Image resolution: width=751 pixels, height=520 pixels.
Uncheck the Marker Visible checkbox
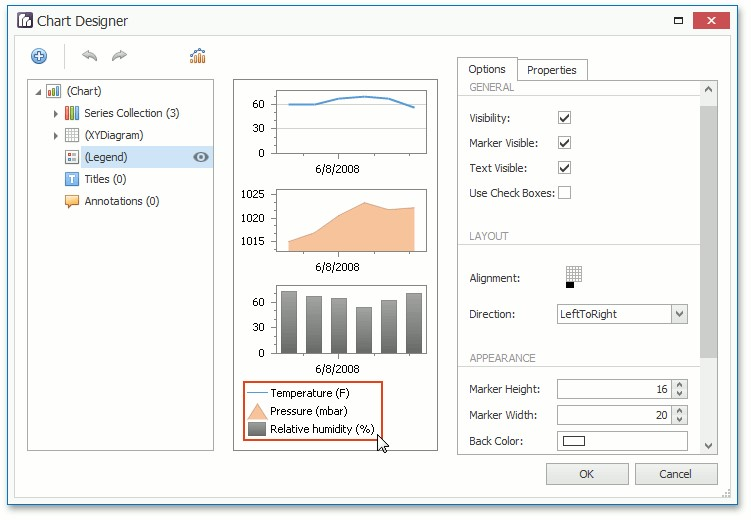coord(564,143)
